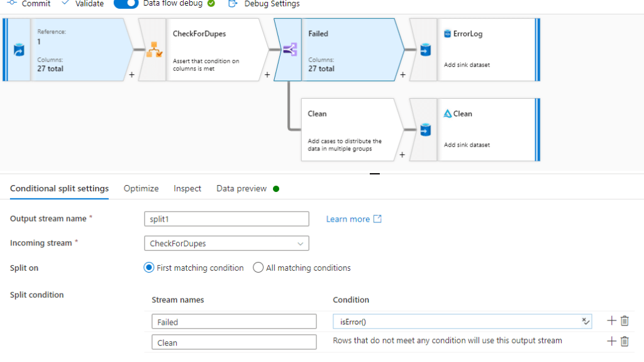Switch to the Optimize tab
The height and width of the screenshot is (362, 644).
[141, 188]
